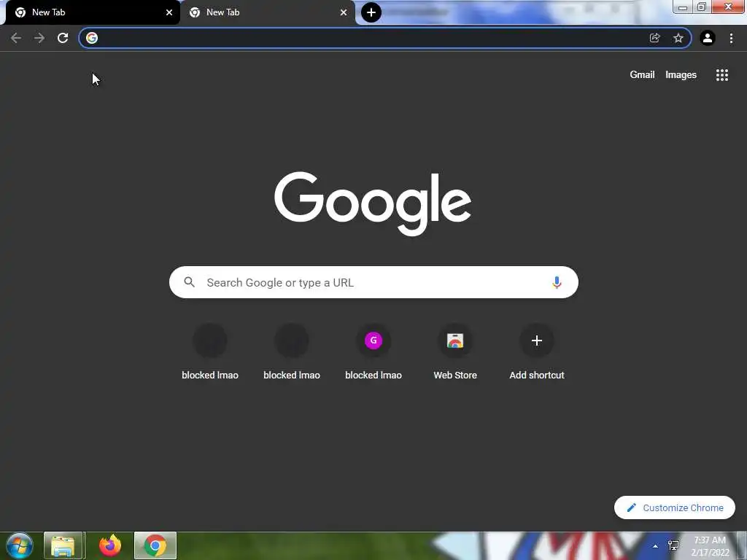Switch to the first New Tab

[x=93, y=12]
